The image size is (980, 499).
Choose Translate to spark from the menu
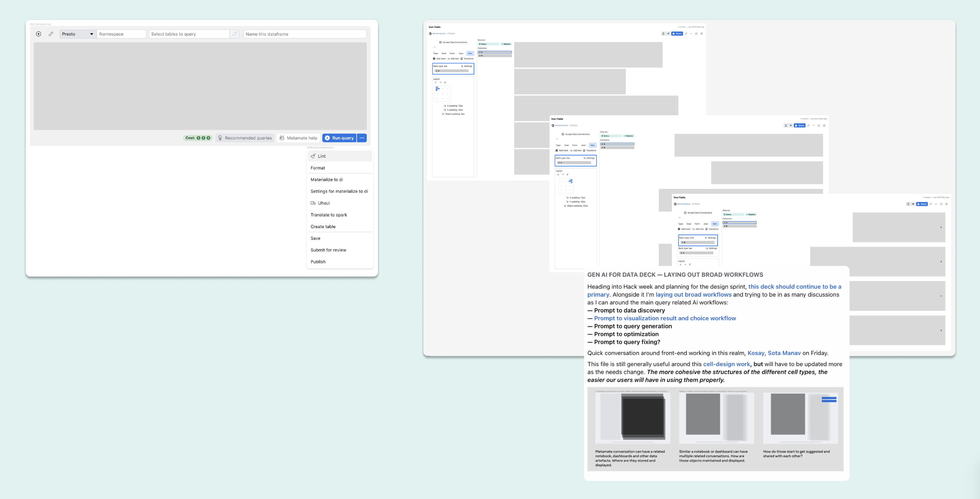(329, 215)
